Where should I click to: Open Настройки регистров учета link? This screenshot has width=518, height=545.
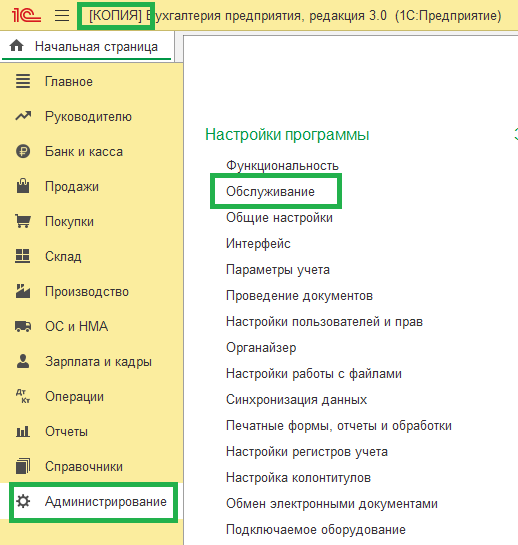tap(307, 452)
